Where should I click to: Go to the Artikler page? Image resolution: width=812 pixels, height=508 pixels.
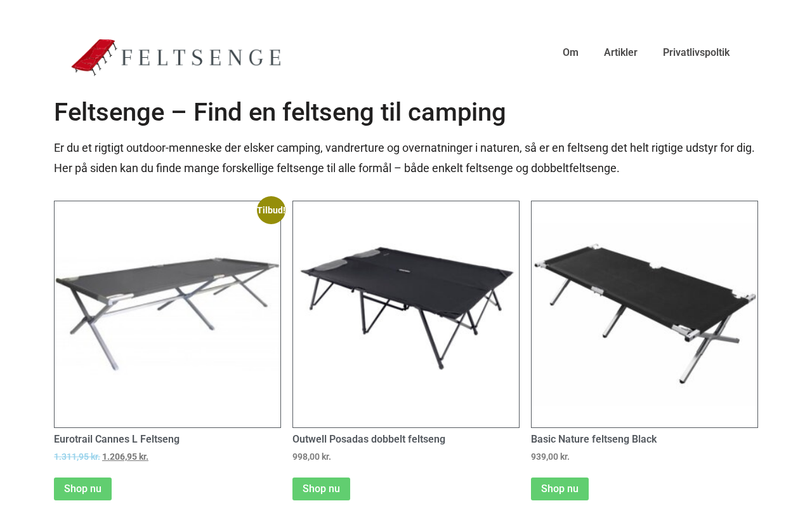(620, 53)
